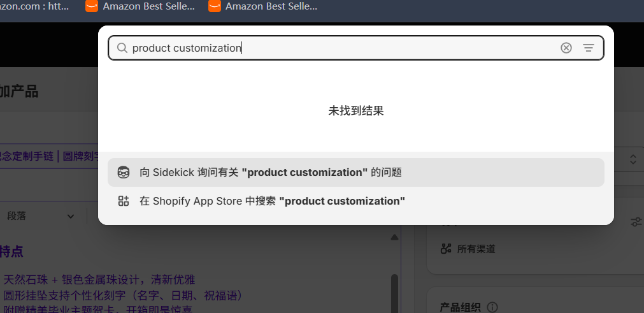
Task: Open the 段落 paragraph style dropdown
Action: [x=41, y=216]
